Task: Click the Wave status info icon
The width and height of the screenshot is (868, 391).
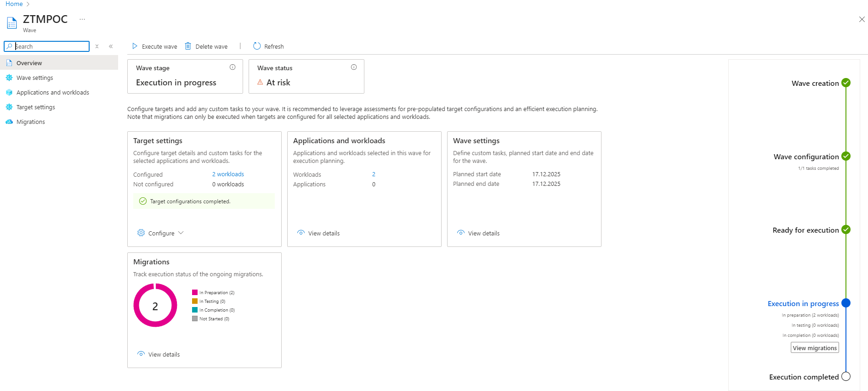Action: click(x=354, y=67)
